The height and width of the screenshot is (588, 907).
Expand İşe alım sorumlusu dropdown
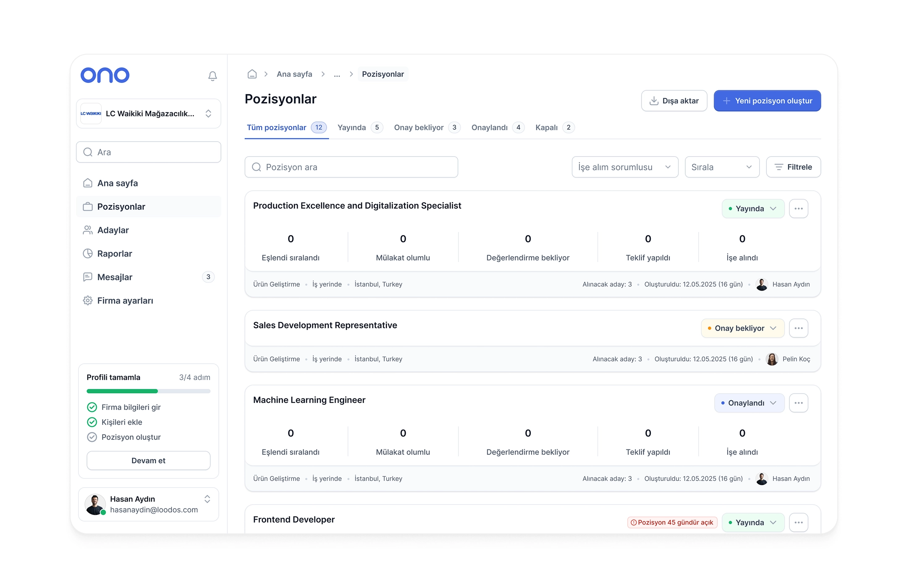click(x=624, y=167)
